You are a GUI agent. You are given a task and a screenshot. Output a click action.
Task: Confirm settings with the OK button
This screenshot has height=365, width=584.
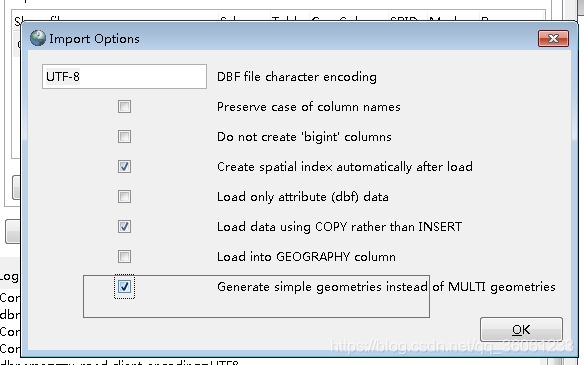521,330
